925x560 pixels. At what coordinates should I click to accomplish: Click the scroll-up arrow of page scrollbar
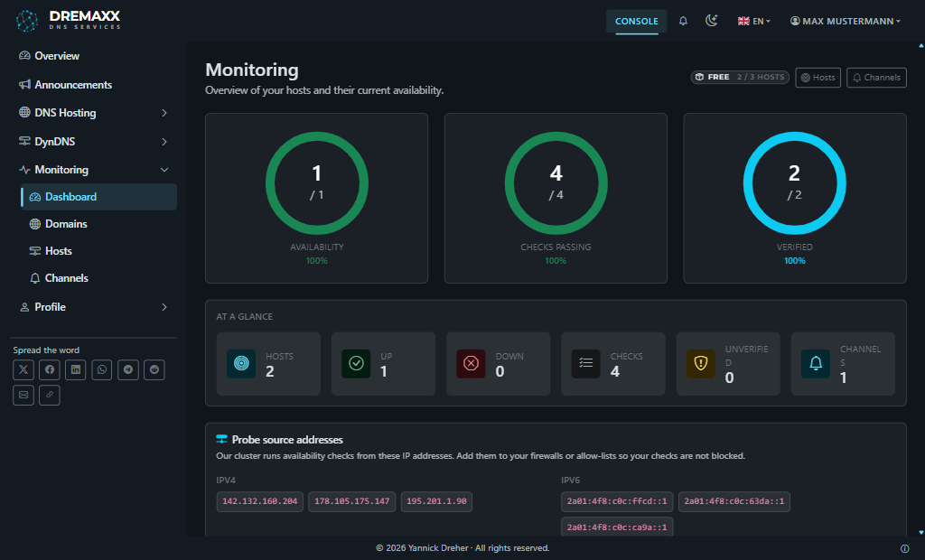[921, 45]
